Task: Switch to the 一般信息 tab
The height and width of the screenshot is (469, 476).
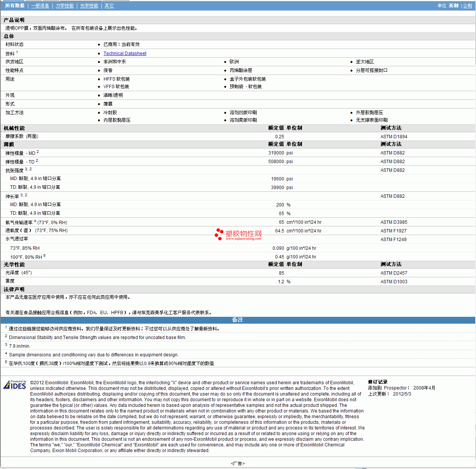Action: click(40, 6)
